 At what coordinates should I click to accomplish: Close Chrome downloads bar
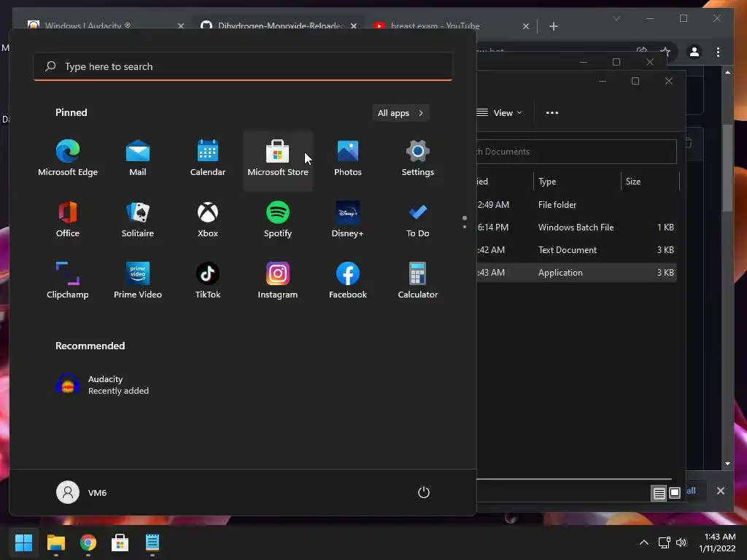(720, 491)
